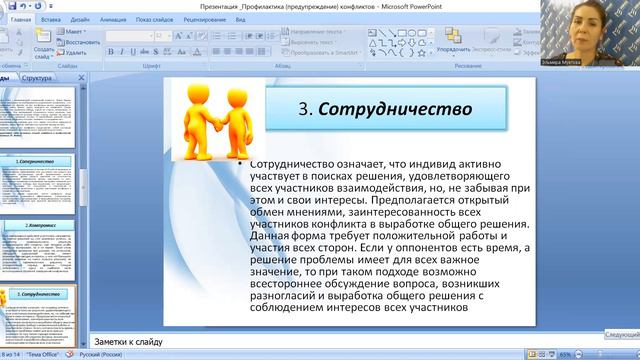640x360 pixels.
Task: Apply bulleted list
Action: pyautogui.click(x=217, y=36)
